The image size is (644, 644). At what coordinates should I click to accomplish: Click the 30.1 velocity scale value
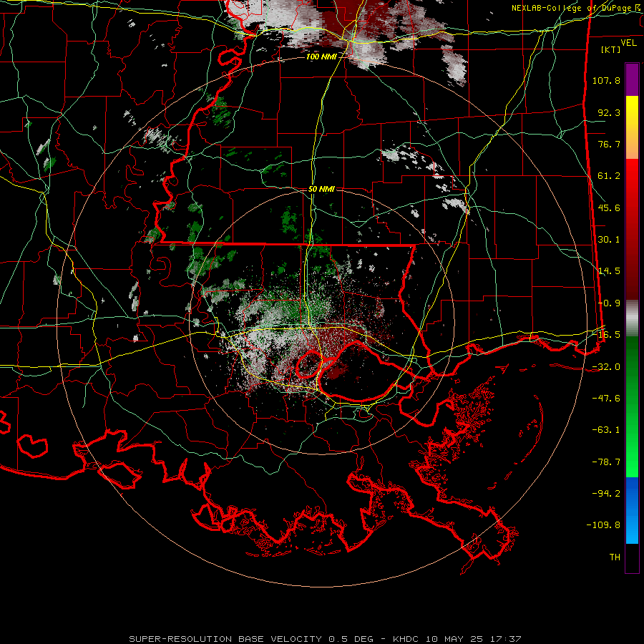609,240
